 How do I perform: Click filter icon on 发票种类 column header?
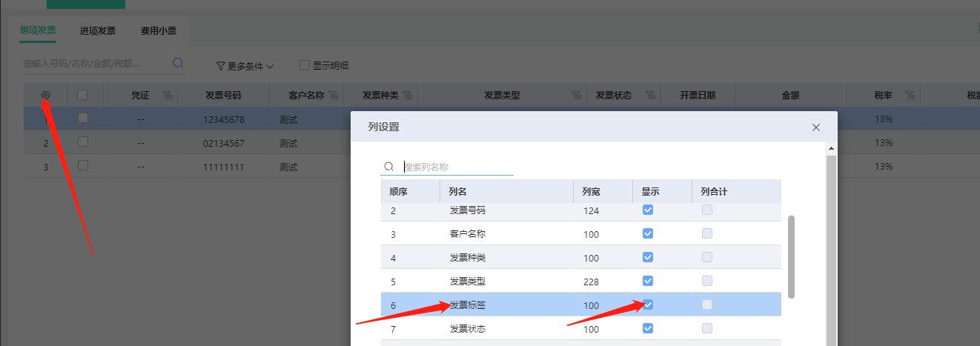(x=407, y=96)
